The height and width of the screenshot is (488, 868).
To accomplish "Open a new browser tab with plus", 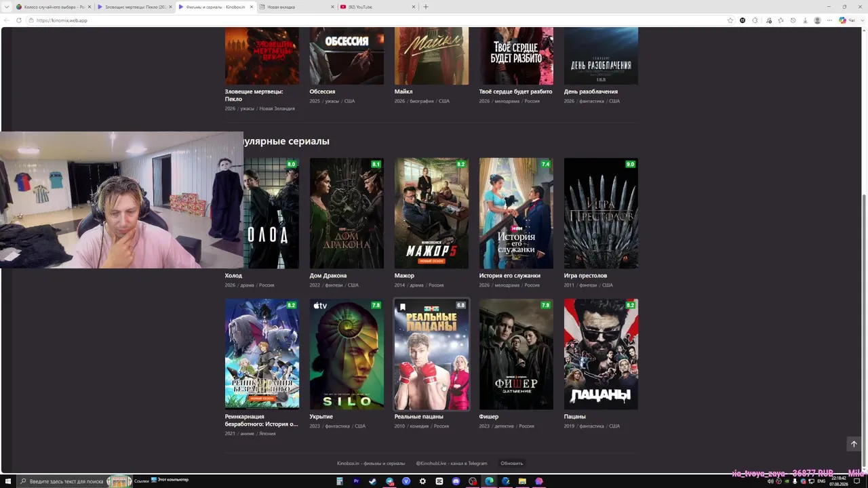I will point(426,7).
